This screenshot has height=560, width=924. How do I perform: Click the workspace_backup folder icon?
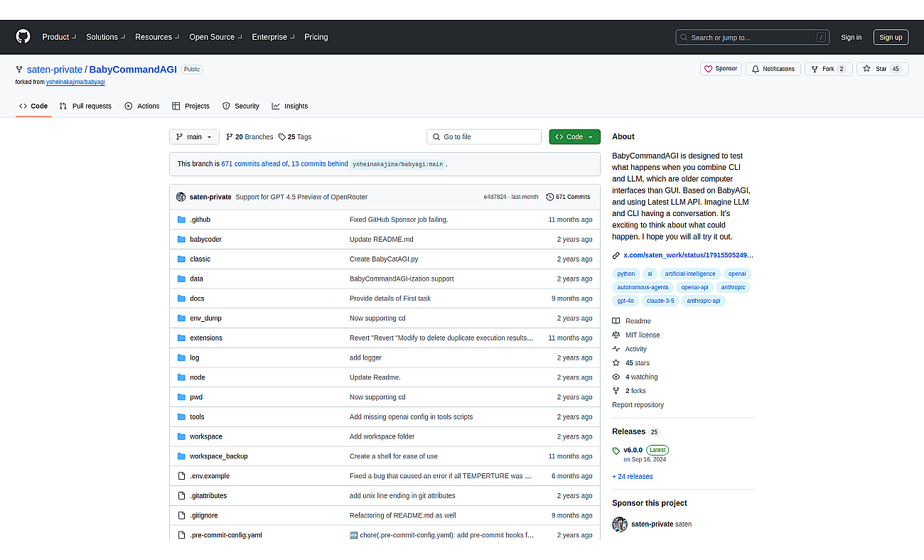pos(181,456)
